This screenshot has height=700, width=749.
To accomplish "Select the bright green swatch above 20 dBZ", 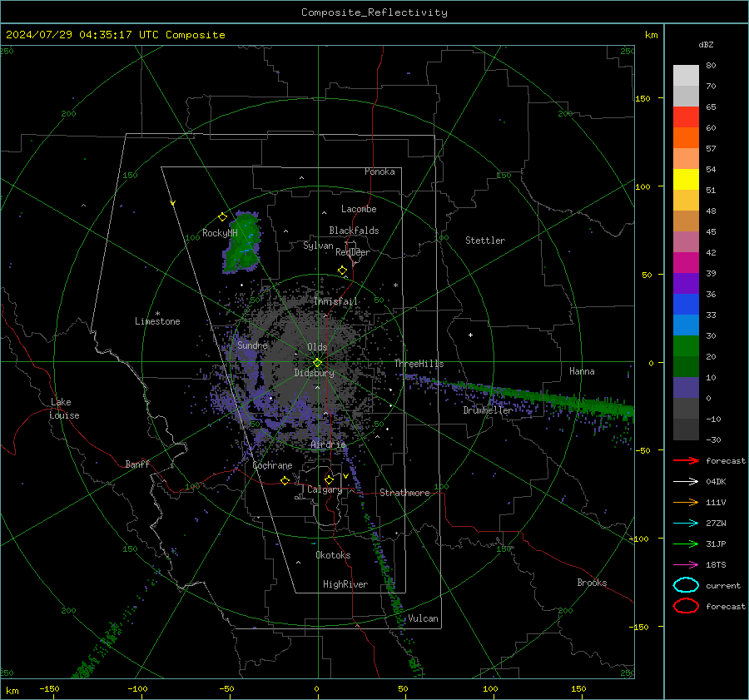I will pos(686,346).
